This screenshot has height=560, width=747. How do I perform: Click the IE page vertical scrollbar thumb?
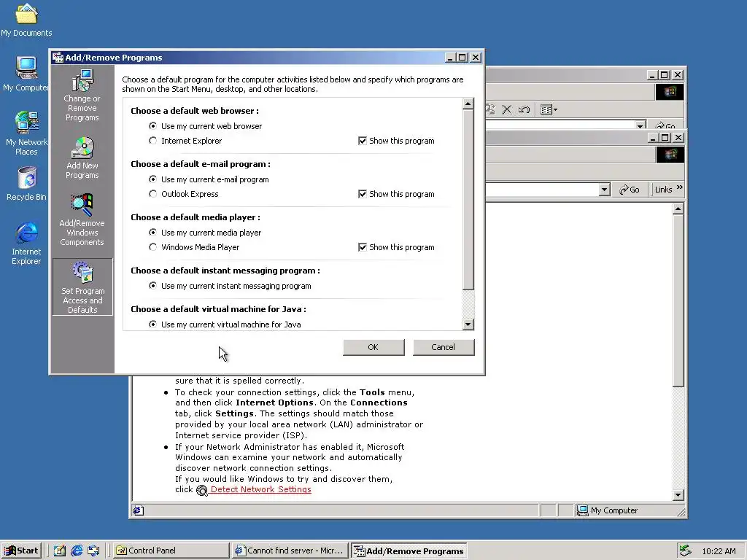(678, 300)
